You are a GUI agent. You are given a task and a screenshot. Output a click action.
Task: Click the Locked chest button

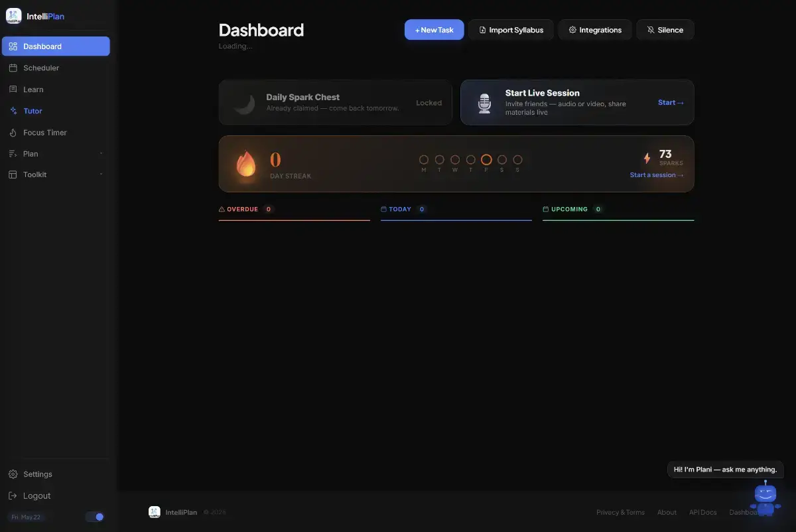tap(429, 103)
